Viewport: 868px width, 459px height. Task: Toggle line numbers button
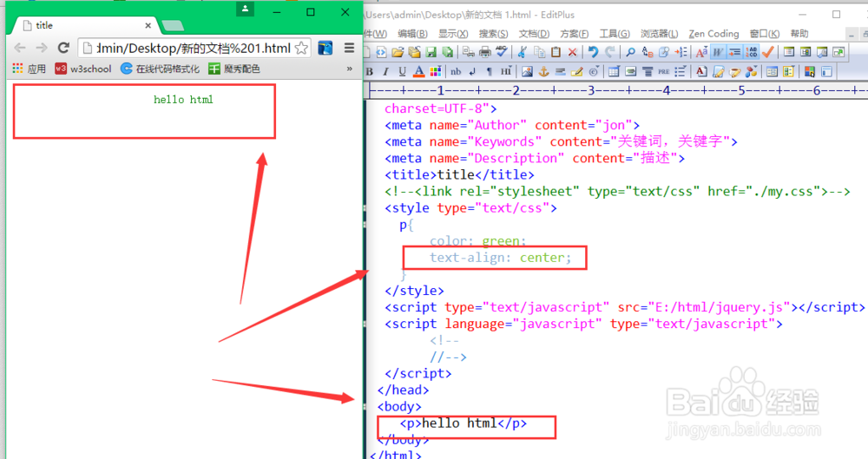click(x=751, y=52)
